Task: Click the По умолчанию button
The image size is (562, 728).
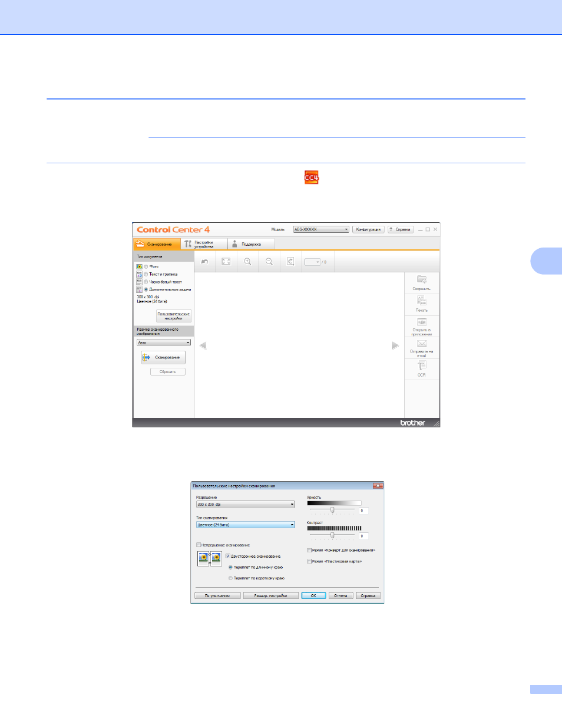Action: [217, 595]
